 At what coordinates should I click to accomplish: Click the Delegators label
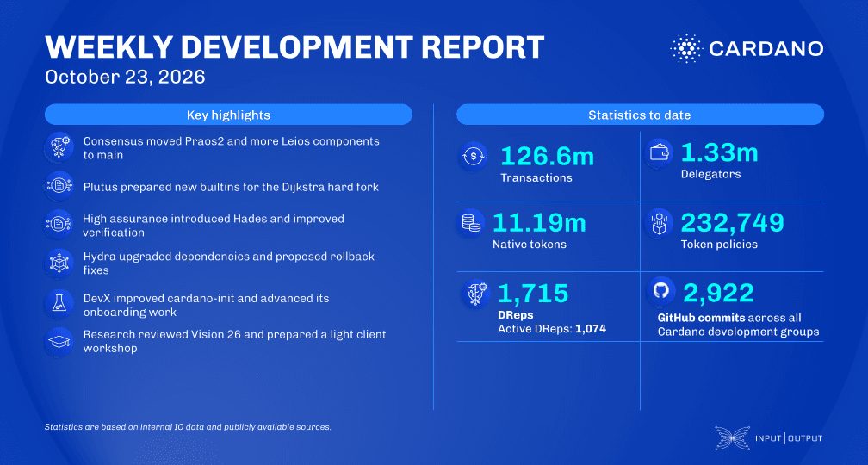click(x=710, y=174)
